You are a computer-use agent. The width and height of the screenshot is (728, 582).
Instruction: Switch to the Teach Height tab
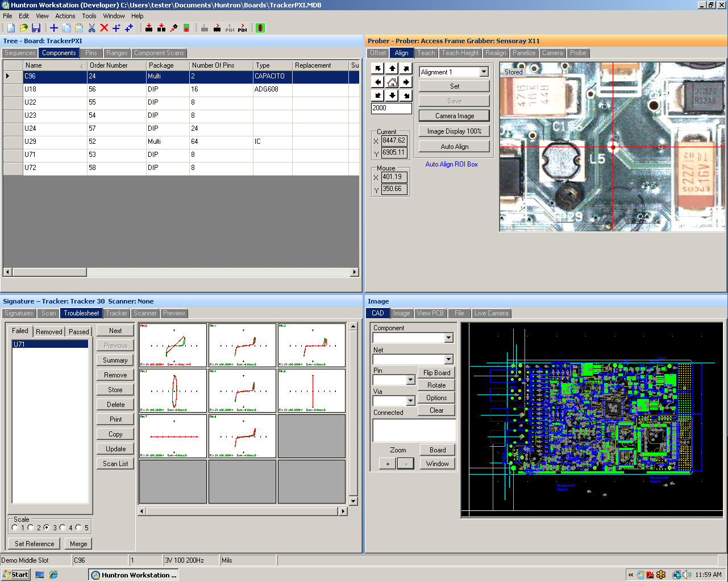click(x=460, y=53)
